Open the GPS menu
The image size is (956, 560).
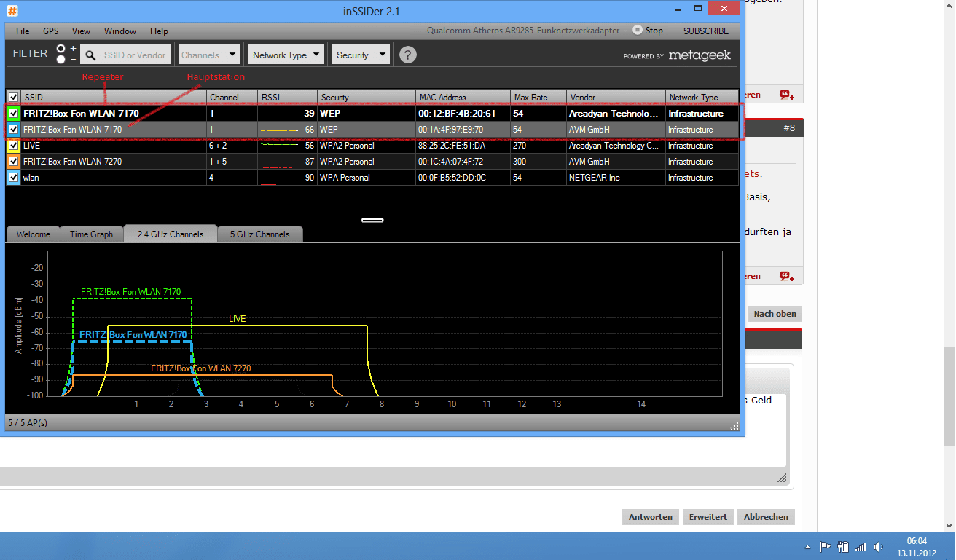51,31
